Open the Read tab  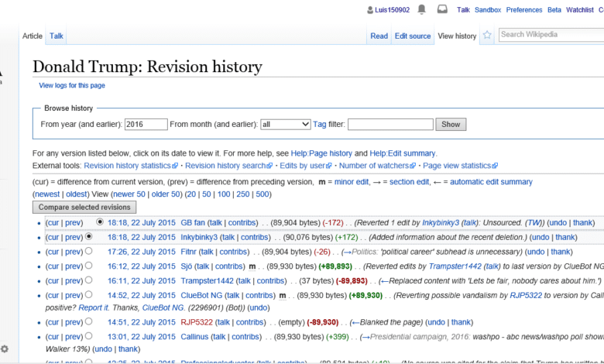[x=379, y=36]
